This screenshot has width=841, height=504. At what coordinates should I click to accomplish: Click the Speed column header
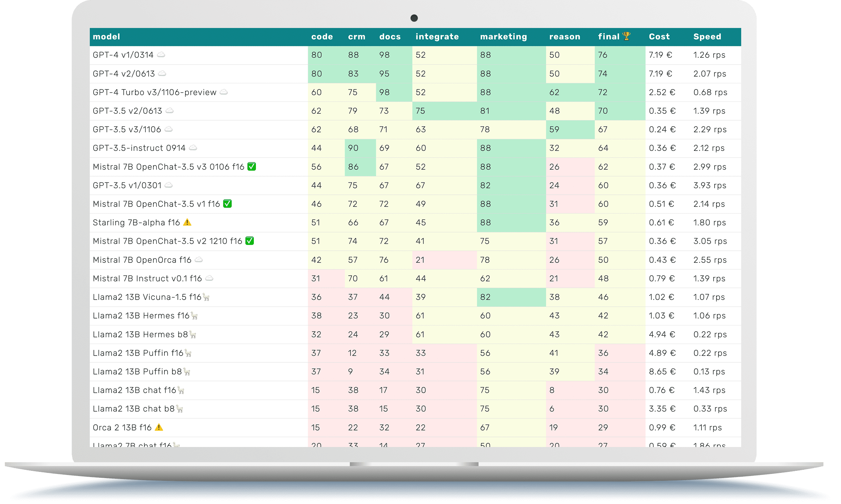[x=707, y=37]
